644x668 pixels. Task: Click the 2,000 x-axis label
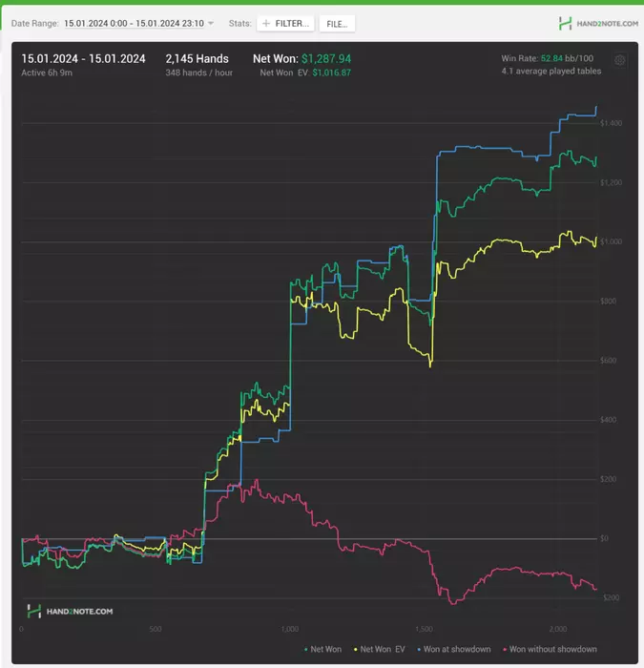click(558, 629)
